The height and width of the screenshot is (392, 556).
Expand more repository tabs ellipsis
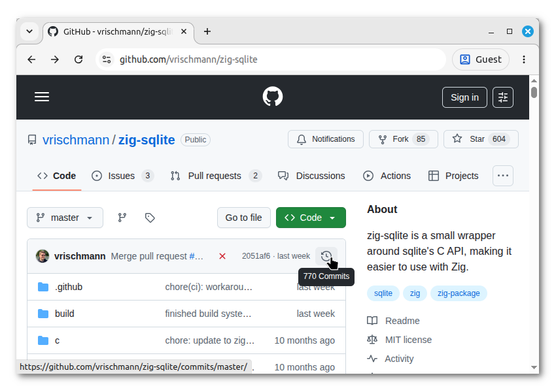(503, 176)
